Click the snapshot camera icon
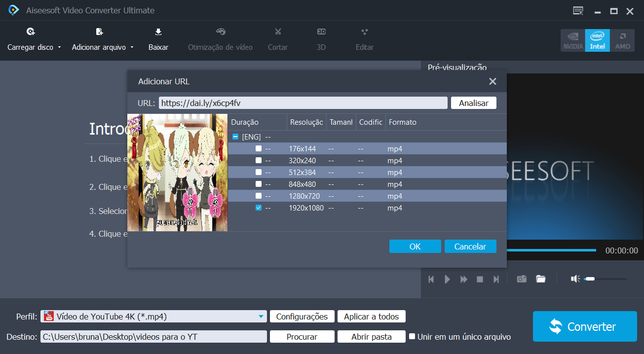 coord(522,279)
